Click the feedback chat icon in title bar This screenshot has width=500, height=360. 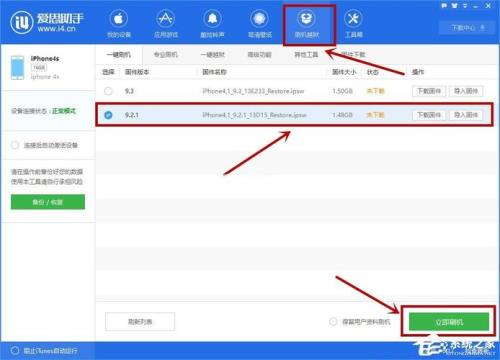coord(444,6)
